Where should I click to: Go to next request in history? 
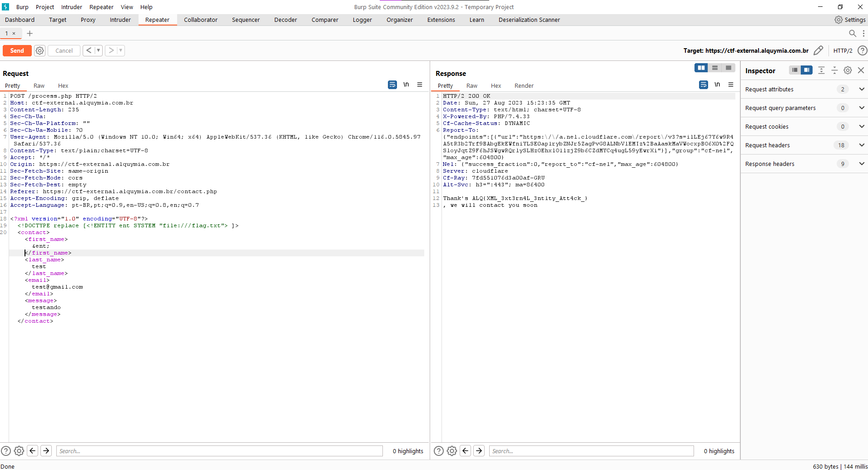click(x=111, y=50)
